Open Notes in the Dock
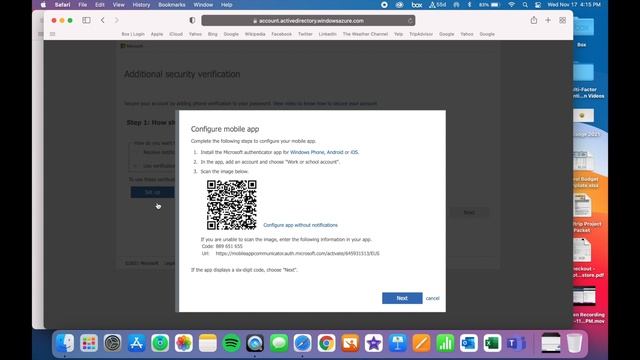640x360 pixels. point(207,343)
